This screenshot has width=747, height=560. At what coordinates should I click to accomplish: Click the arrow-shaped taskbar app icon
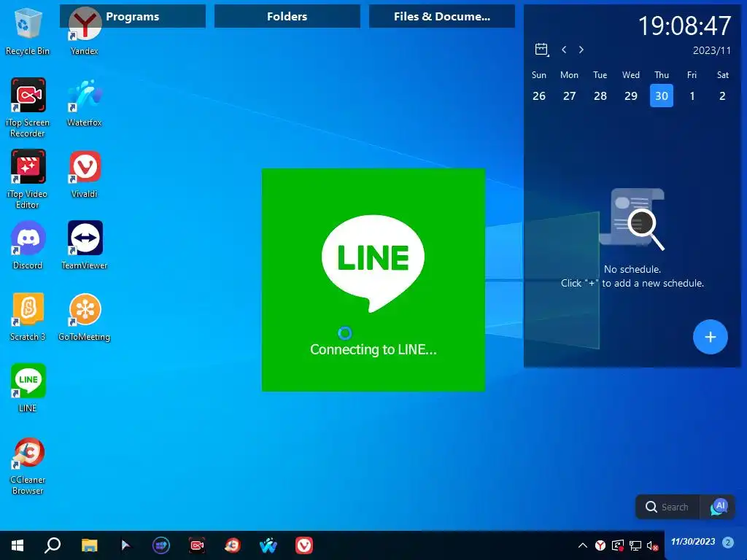click(x=125, y=545)
